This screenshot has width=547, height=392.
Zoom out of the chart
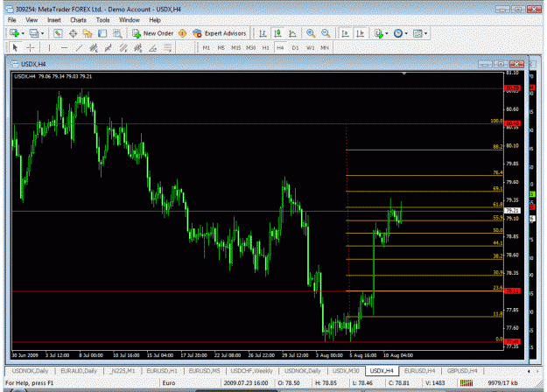326,33
